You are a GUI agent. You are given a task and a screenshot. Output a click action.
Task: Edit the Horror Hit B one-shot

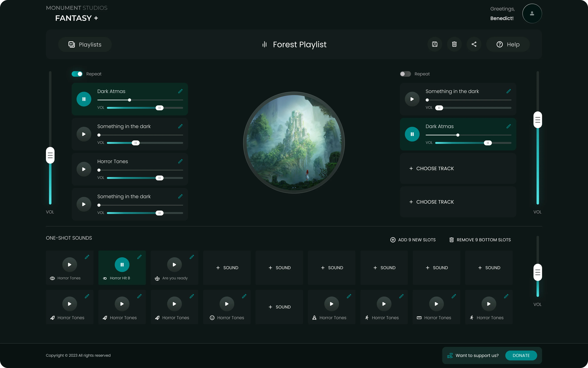point(140,257)
